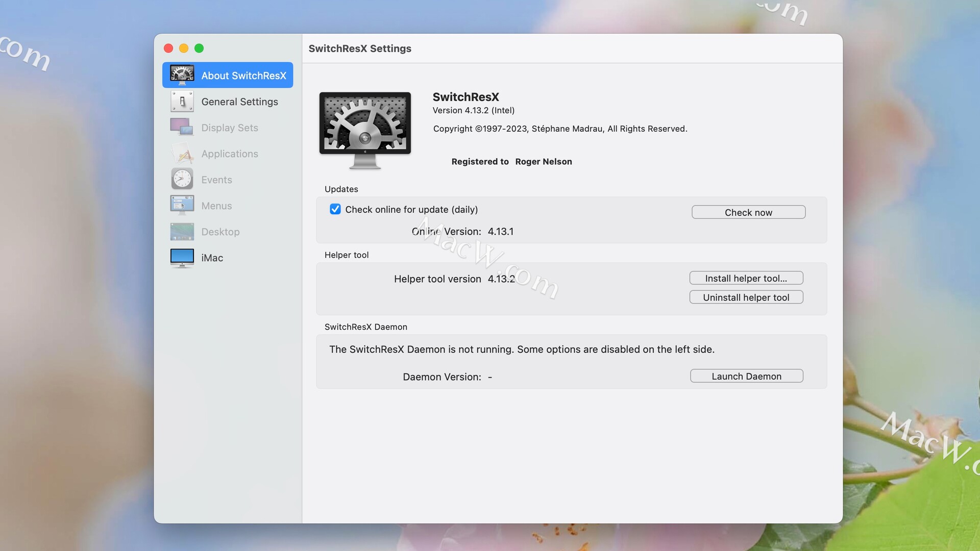Click the Menus sidebar icon
This screenshot has height=551, width=980.
[x=182, y=206]
